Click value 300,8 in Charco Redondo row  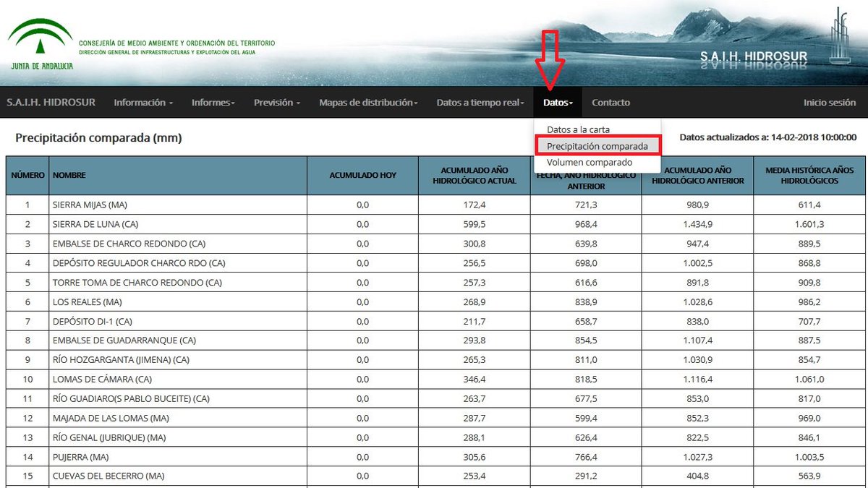point(475,244)
